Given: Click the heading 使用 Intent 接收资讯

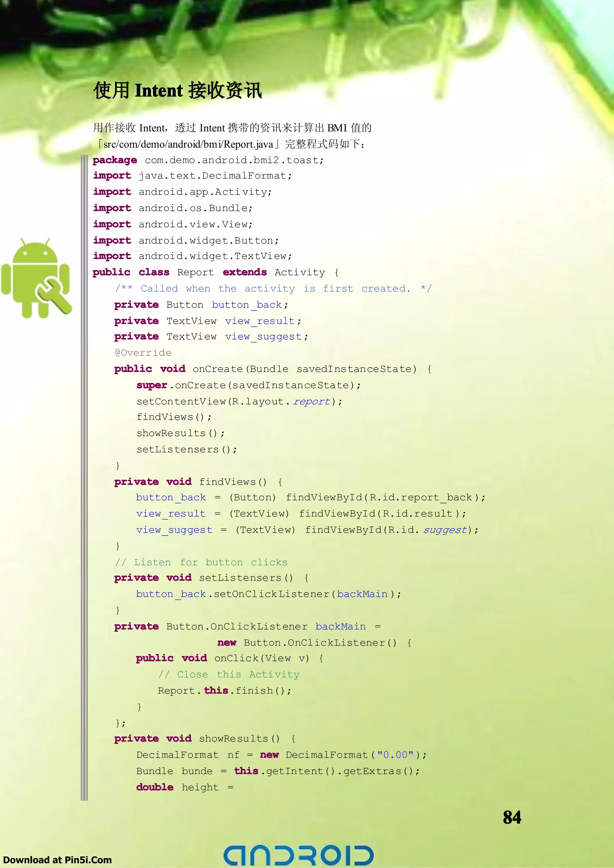Looking at the screenshot, I should 177,91.
